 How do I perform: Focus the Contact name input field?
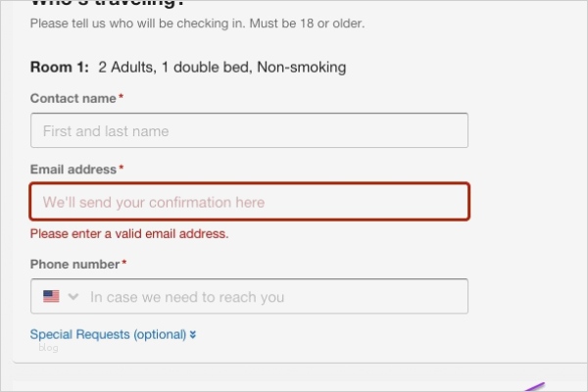tap(249, 130)
